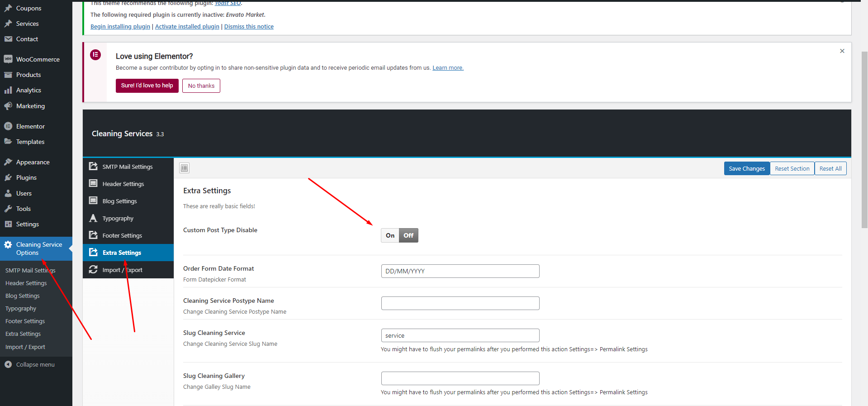
Task: Click the Import / Export refresh icon
Action: coord(93,269)
